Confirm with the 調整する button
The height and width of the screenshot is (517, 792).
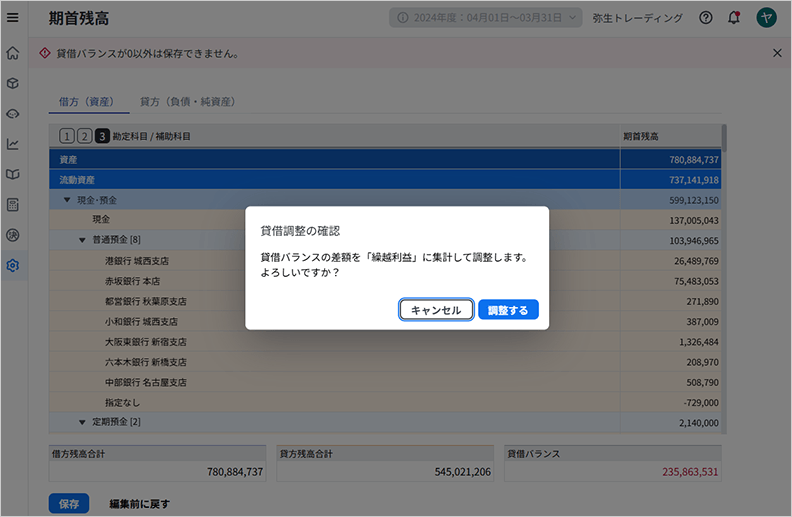[508, 310]
